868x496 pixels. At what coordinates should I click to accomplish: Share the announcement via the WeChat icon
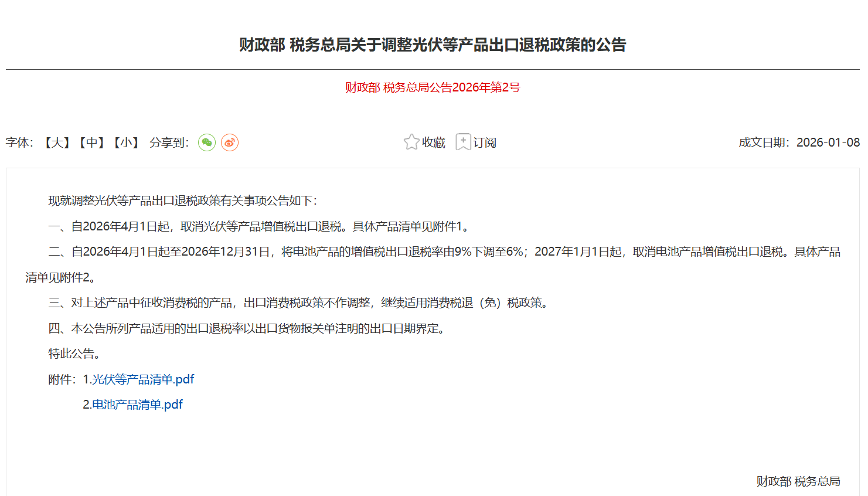coord(207,142)
